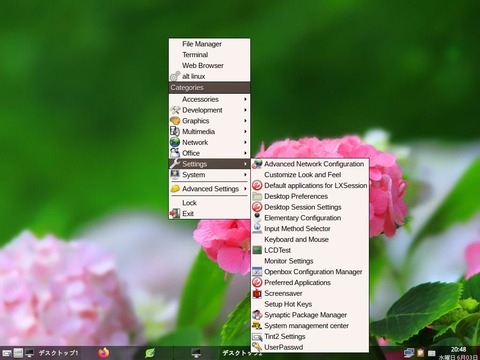Click the network tray icon
The image size is (480, 360).
[x=409, y=353]
